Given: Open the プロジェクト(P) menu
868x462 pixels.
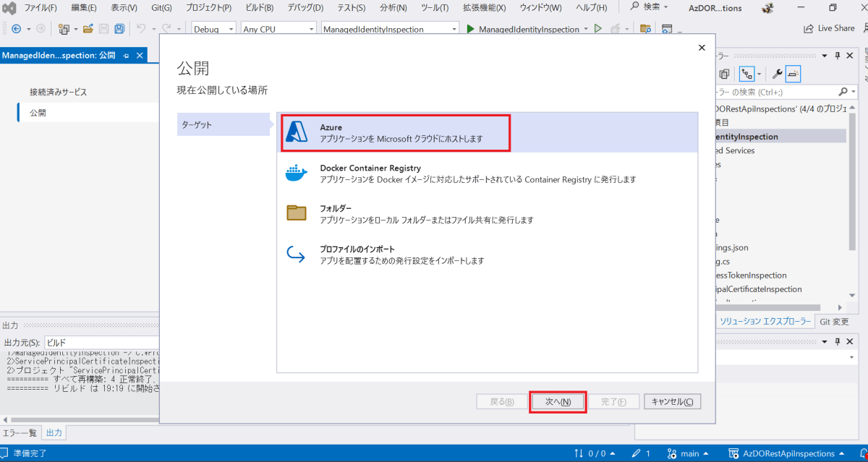Looking at the screenshot, I should click(x=208, y=8).
